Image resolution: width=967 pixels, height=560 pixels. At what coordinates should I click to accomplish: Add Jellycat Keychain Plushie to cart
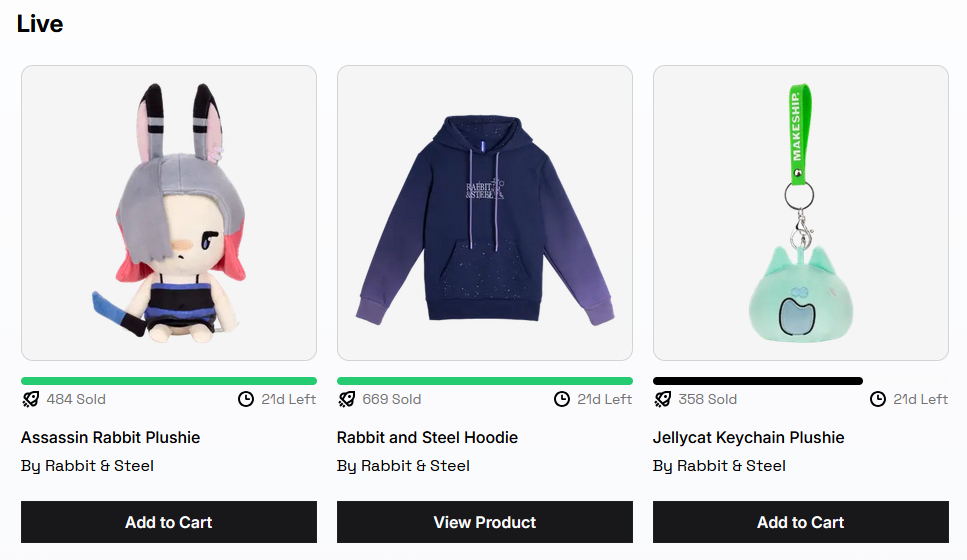tap(801, 522)
